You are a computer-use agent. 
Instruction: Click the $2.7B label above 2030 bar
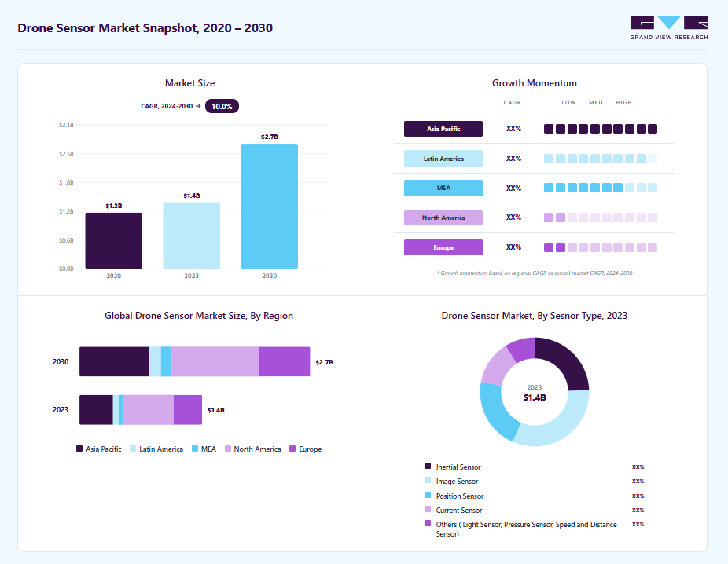point(270,137)
